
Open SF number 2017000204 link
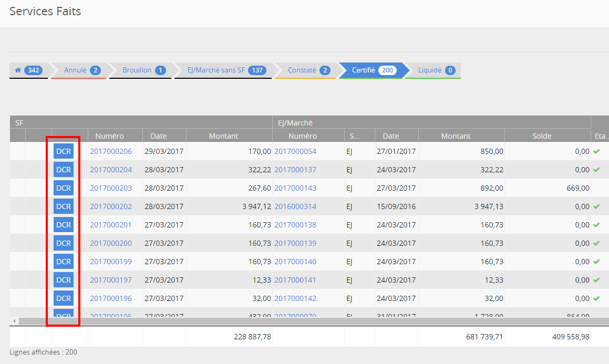[x=111, y=170]
